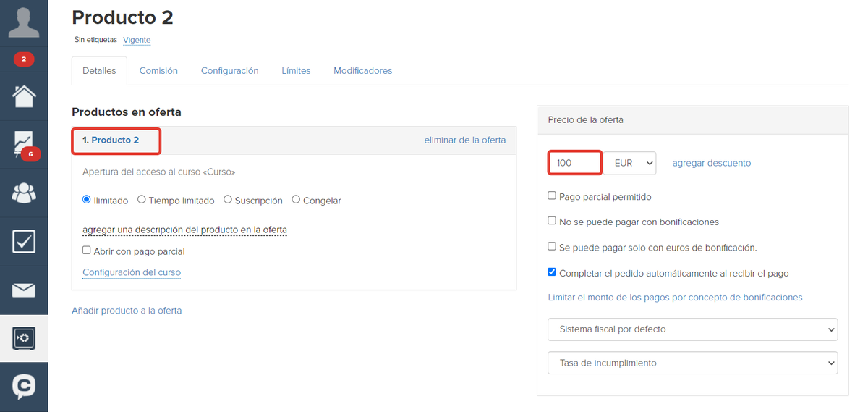Switch to the Detalles tab

(x=99, y=71)
